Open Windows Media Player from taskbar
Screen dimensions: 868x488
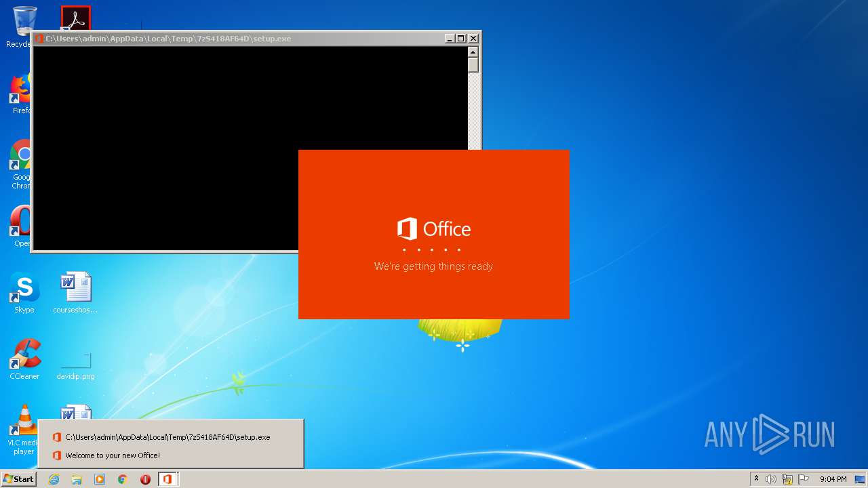click(x=100, y=479)
